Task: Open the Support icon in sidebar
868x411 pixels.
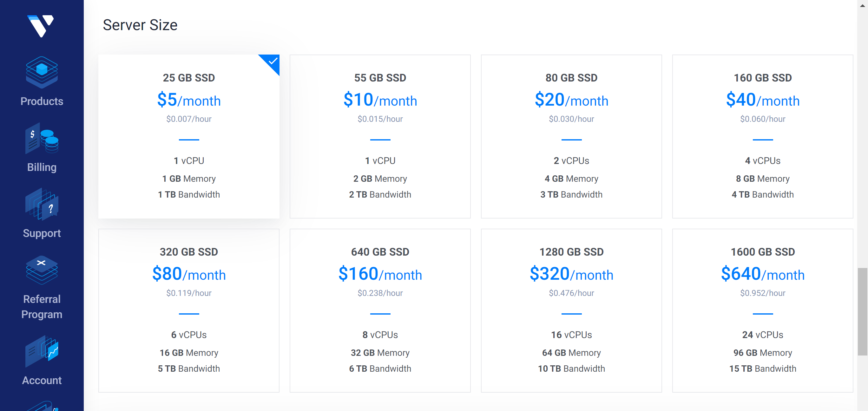Action: pyautogui.click(x=42, y=205)
